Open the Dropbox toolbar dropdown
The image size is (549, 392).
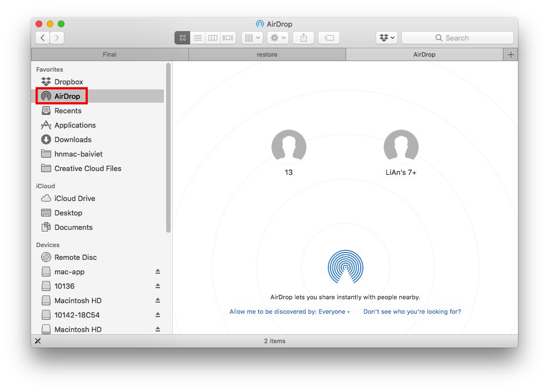click(387, 38)
